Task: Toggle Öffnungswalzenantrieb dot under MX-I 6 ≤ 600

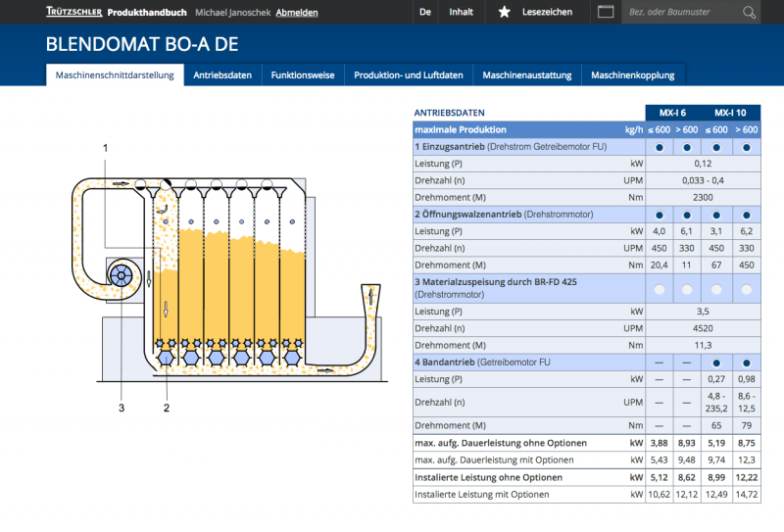Action: [x=660, y=215]
